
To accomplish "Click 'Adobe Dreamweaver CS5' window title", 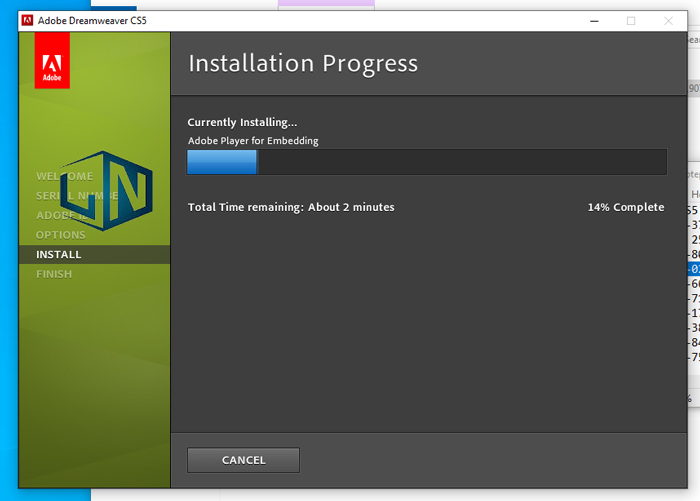I will coord(92,21).
